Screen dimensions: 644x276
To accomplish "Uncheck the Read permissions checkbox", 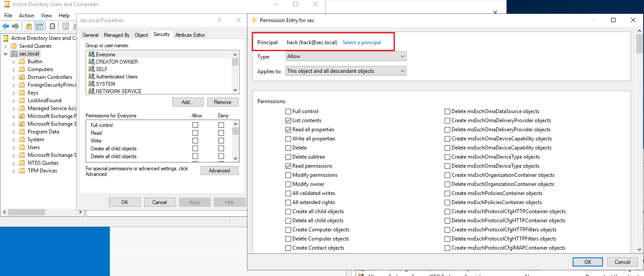I will click(x=288, y=166).
